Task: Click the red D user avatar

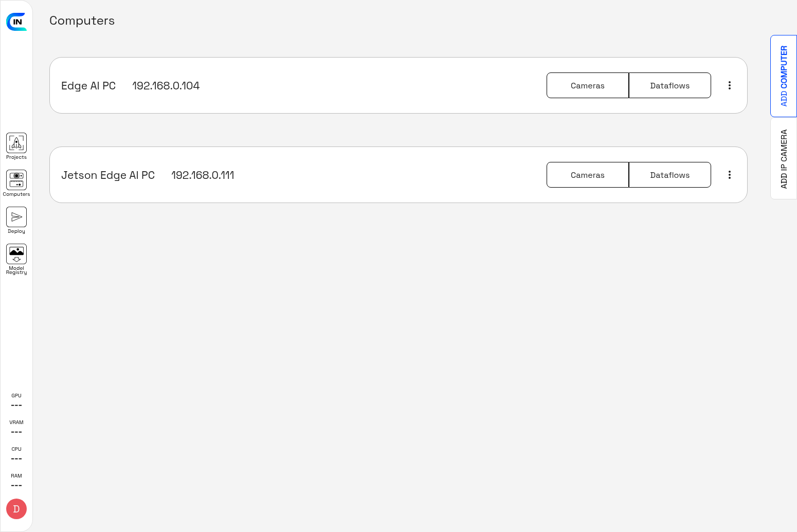Action: (x=16, y=509)
